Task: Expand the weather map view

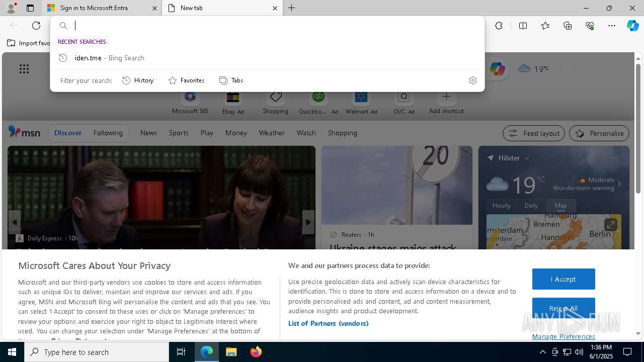Action: (x=610, y=225)
